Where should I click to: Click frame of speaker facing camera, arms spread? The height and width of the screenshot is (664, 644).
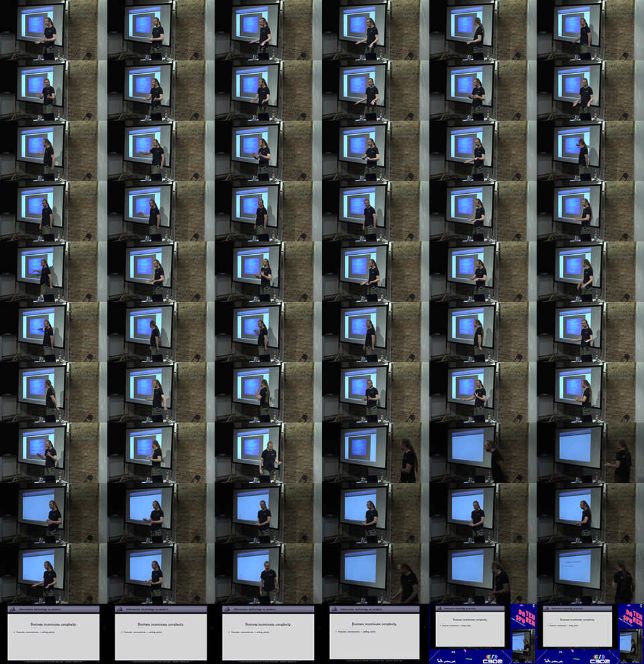268,453
